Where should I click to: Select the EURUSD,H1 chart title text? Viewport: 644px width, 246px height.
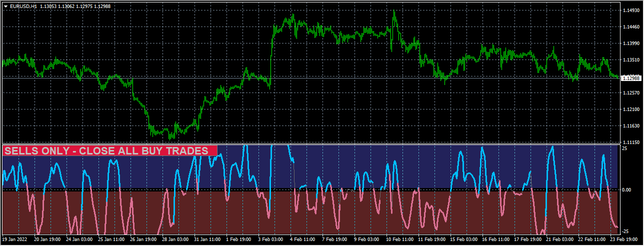coord(23,6)
